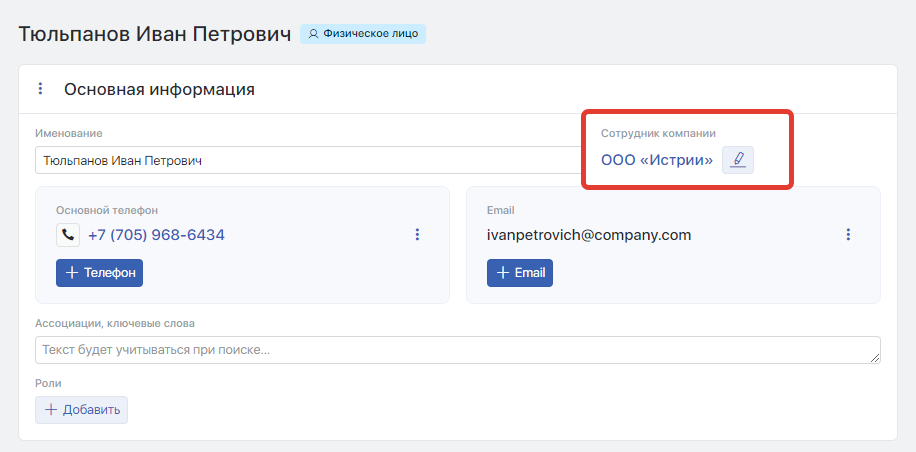The image size is (916, 452).
Task: Click the Основная информация section header
Action: click(159, 89)
